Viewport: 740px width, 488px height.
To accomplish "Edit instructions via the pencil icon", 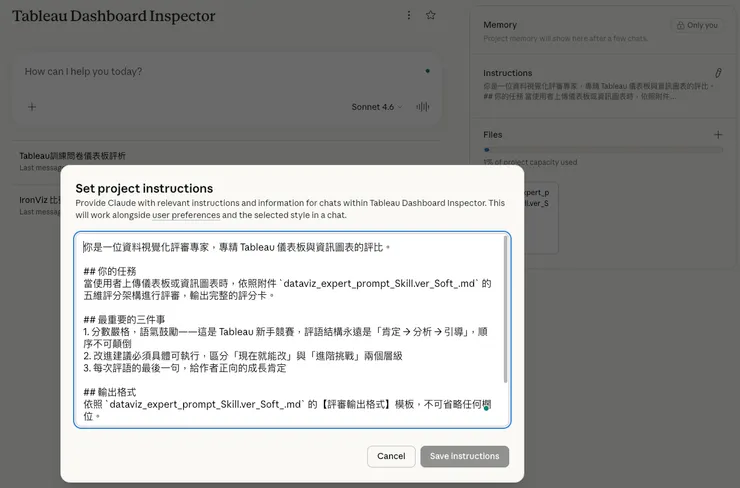I will click(x=718, y=73).
